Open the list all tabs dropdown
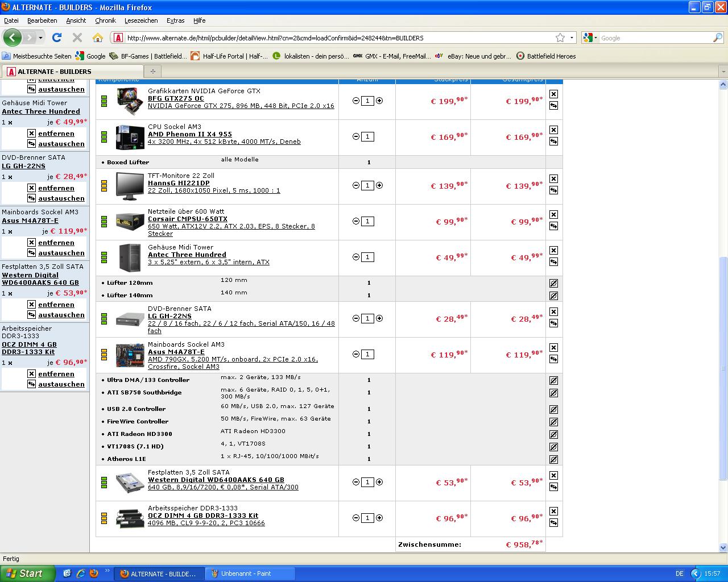This screenshot has width=728, height=582. click(x=723, y=72)
